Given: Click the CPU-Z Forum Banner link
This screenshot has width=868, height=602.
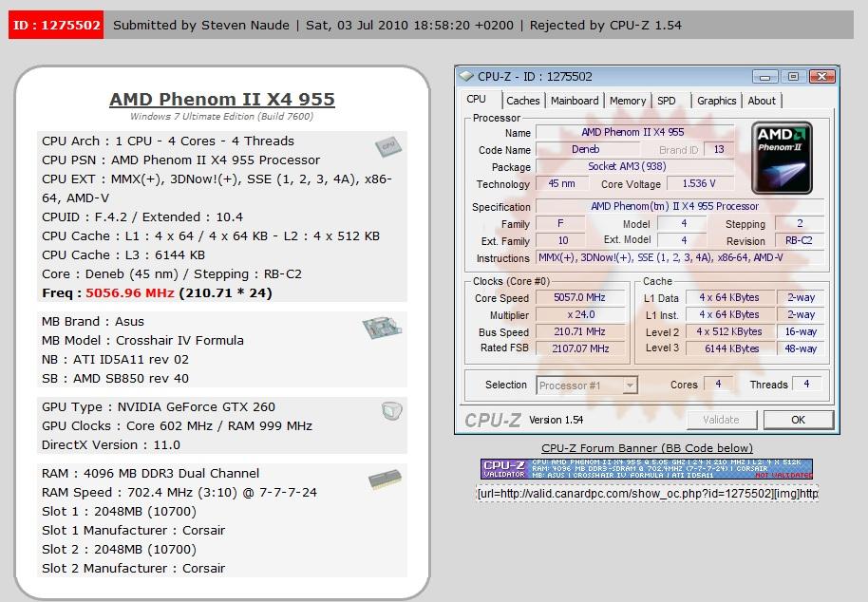Looking at the screenshot, I should point(647,448).
